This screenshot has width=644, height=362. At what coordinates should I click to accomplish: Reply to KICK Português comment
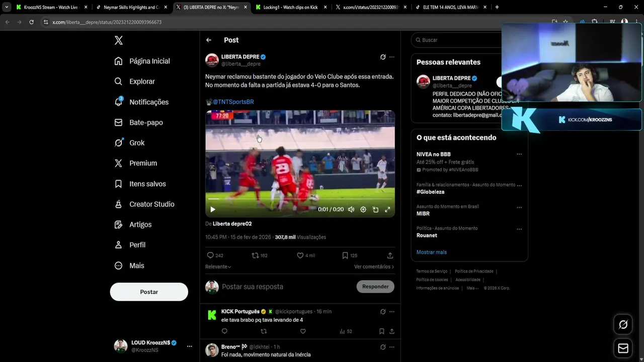(224, 331)
